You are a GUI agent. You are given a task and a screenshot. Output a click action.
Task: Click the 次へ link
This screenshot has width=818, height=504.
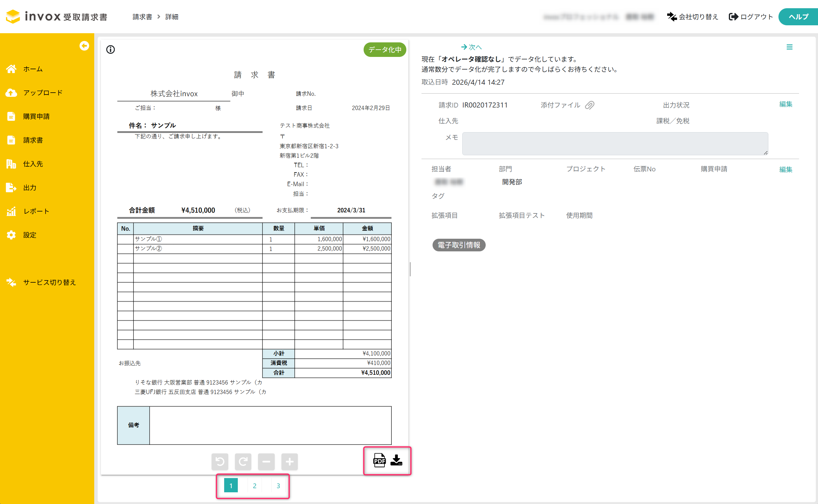[x=471, y=47]
